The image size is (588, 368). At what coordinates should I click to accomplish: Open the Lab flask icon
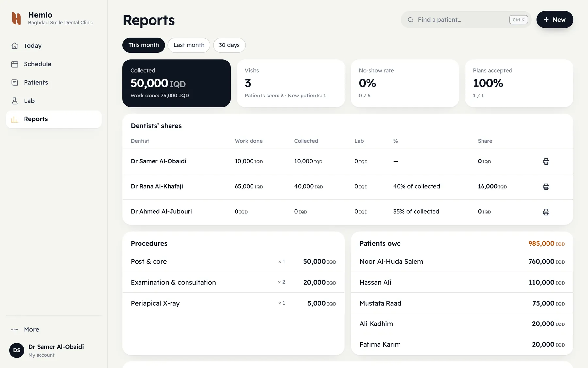[15, 101]
